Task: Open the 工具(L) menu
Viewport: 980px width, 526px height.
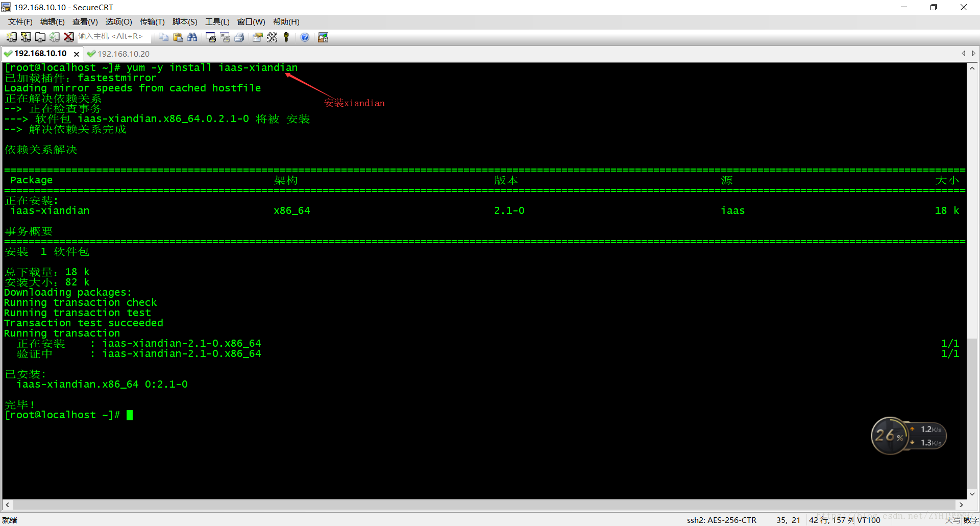Action: pos(217,22)
